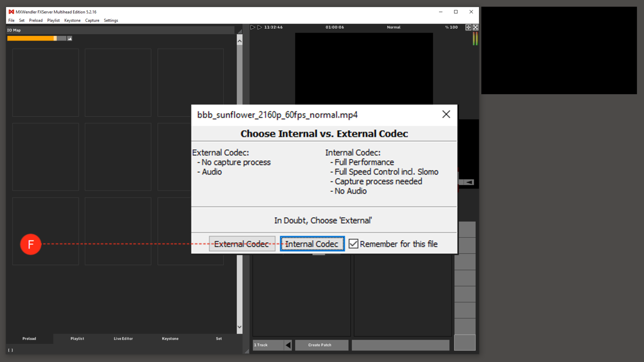Open the Capture menu
644x362 pixels.
tap(92, 20)
